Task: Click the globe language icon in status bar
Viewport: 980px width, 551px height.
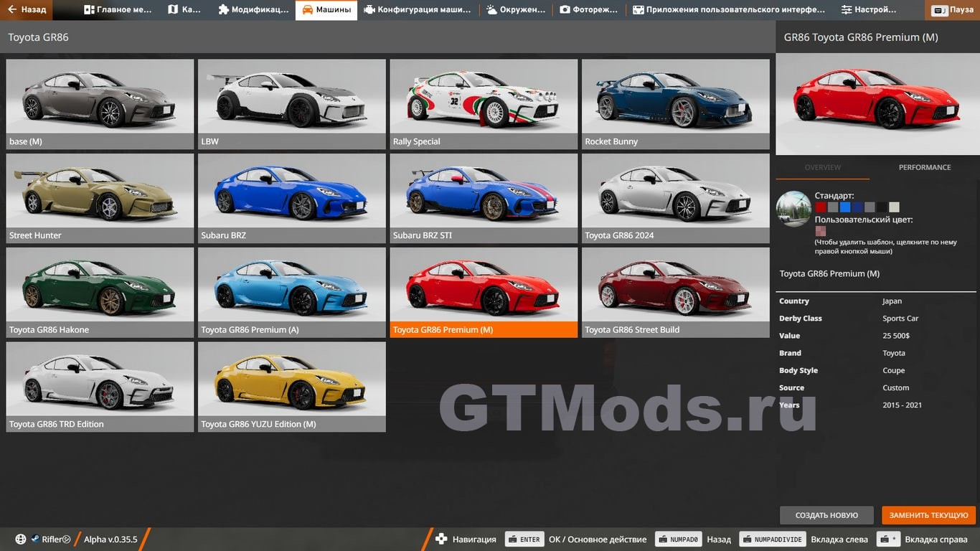Action: (x=21, y=539)
